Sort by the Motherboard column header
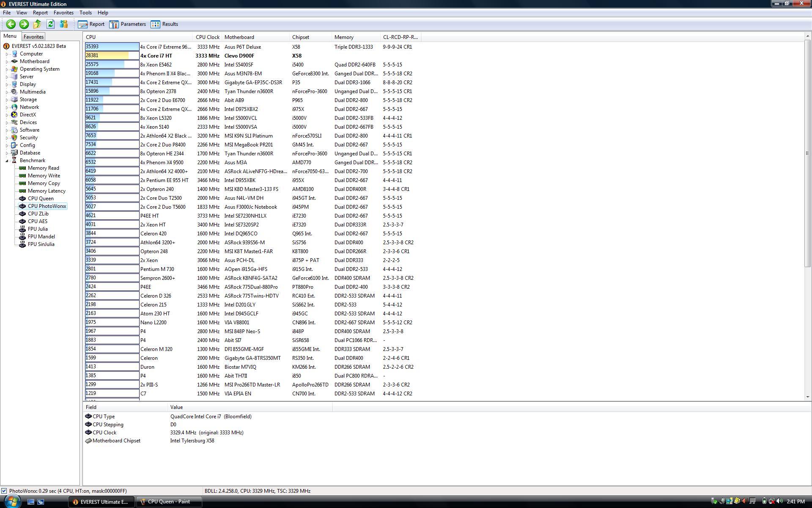This screenshot has width=812, height=508. [x=255, y=37]
